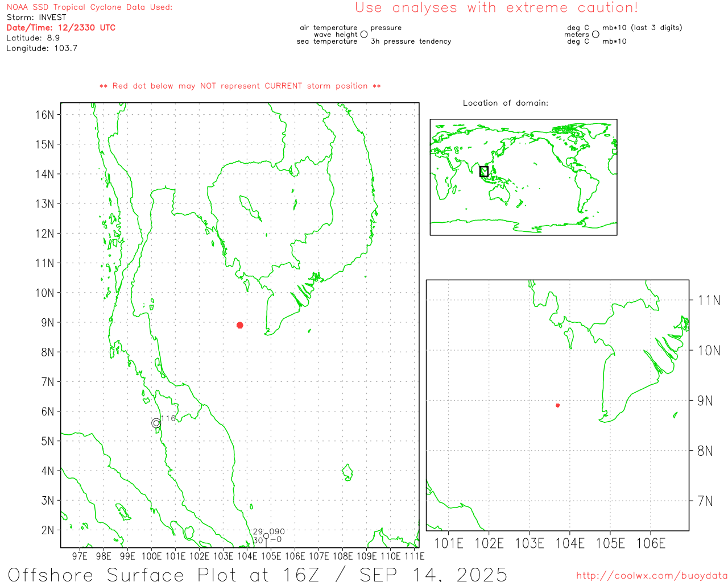Click the black domain box on world map

pyautogui.click(x=484, y=171)
